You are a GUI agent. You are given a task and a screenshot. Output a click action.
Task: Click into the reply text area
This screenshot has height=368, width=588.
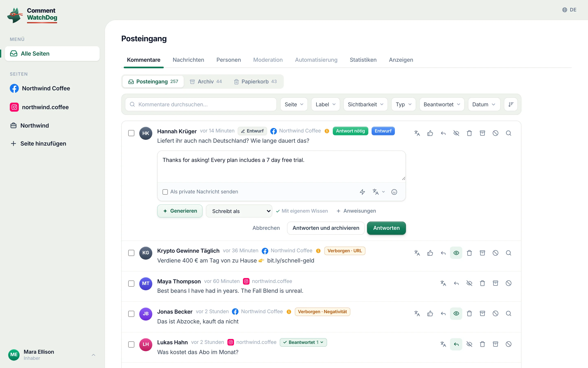coord(281,167)
